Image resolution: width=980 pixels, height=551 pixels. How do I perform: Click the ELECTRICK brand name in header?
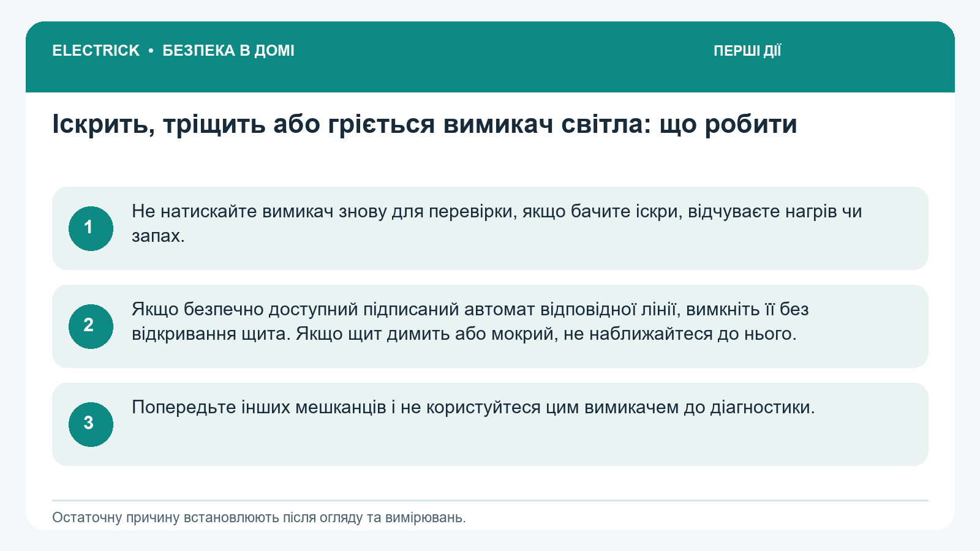tap(96, 51)
